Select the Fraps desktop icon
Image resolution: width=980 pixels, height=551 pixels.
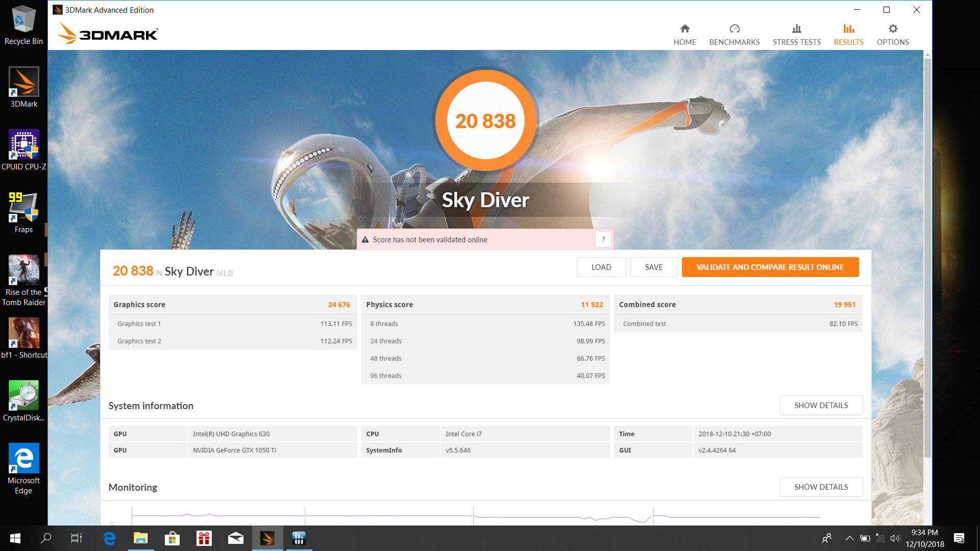[x=23, y=213]
